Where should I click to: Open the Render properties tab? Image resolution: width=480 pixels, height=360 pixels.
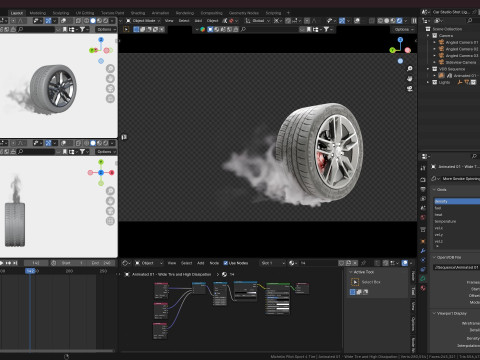click(x=423, y=180)
